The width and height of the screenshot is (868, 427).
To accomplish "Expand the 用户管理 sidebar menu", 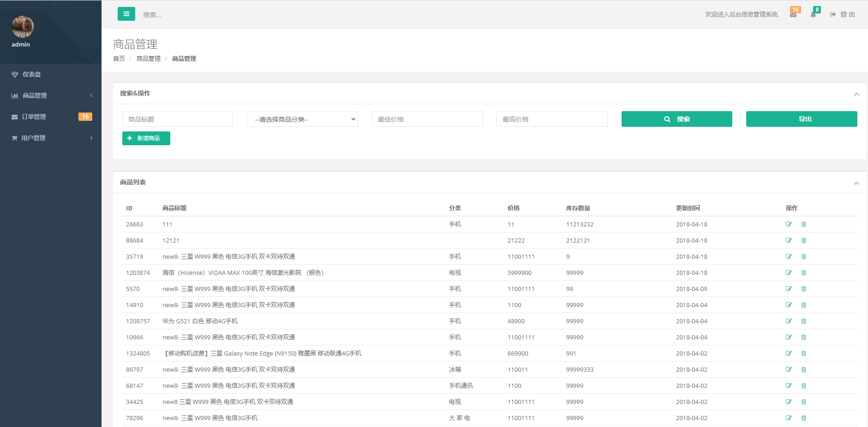I will [51, 138].
